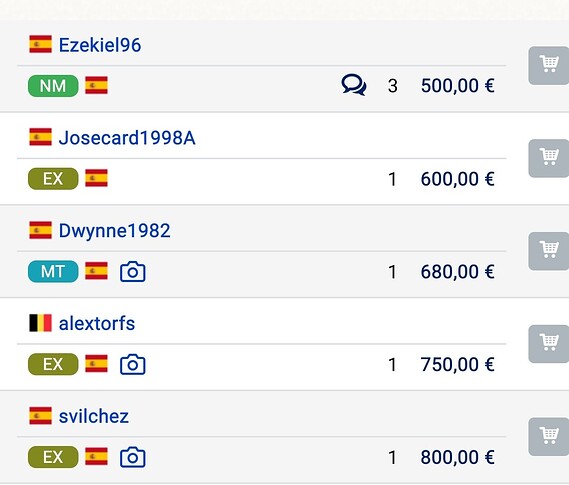Open seller profile Dwynne1982
Screen dimensions: 569x485
114,231
